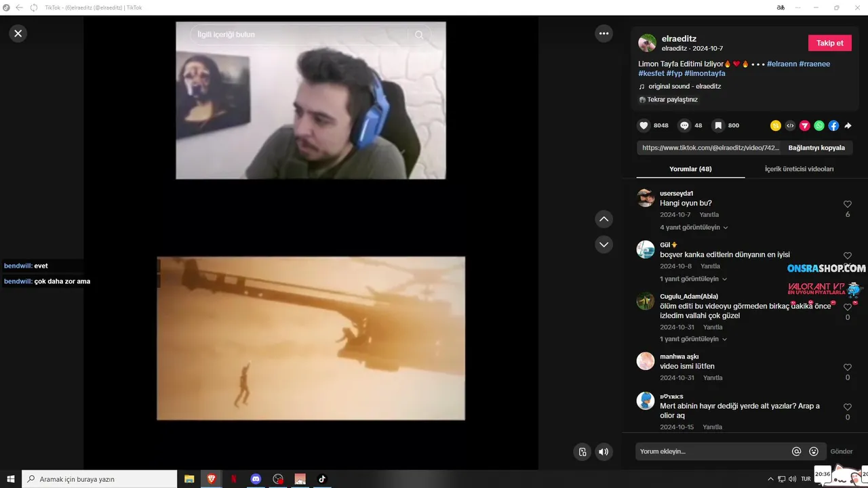Screen dimensions: 868x488
Task: Reload the page with the refresh icon
Action: pos(34,7)
